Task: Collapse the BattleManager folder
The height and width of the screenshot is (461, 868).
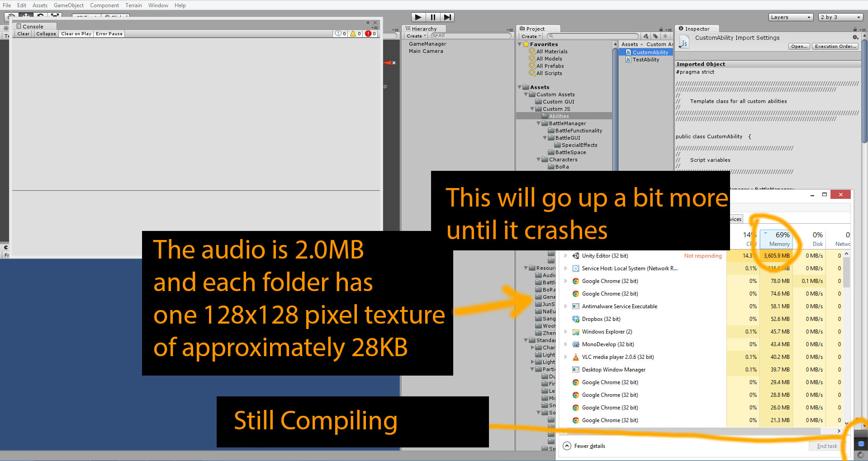Action: 539,123
